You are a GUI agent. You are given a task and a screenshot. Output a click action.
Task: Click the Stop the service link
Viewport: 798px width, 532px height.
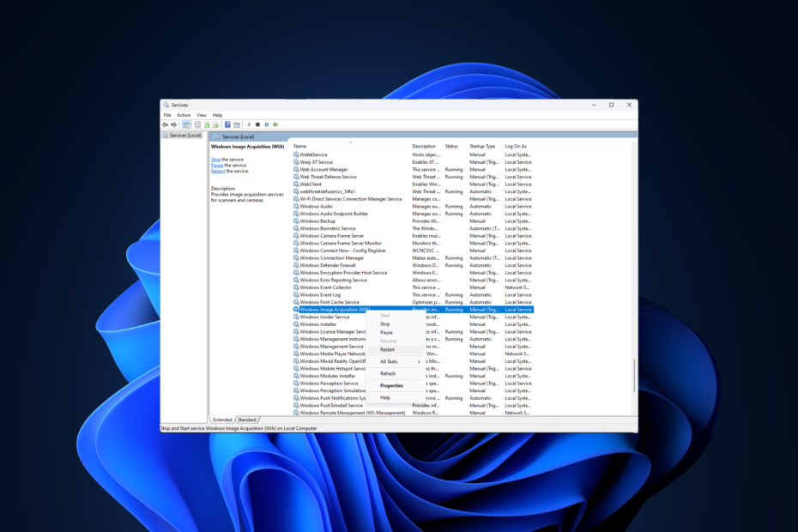215,160
